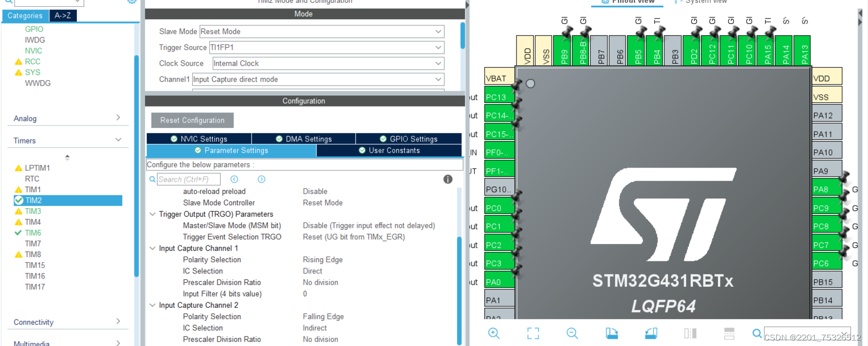Go to previous parameter search result
This screenshot has height=346, width=868.
coord(234,179)
